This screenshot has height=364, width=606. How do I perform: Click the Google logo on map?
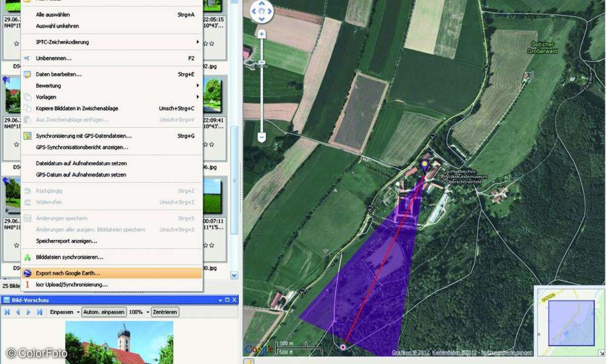coord(259,349)
